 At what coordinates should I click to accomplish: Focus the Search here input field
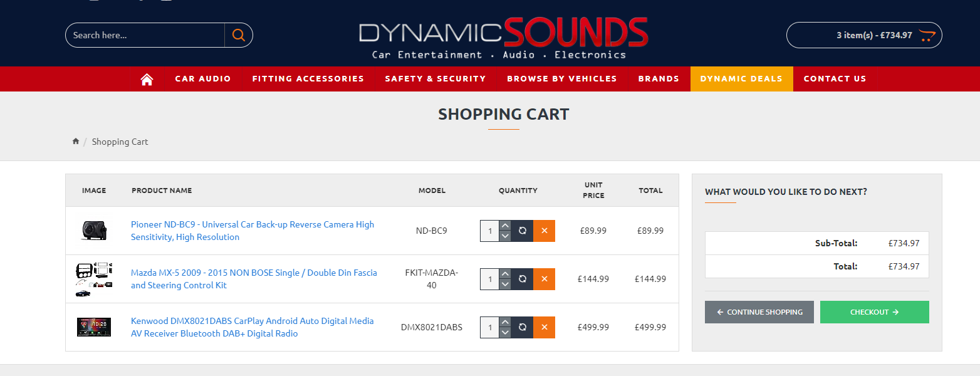(x=145, y=35)
